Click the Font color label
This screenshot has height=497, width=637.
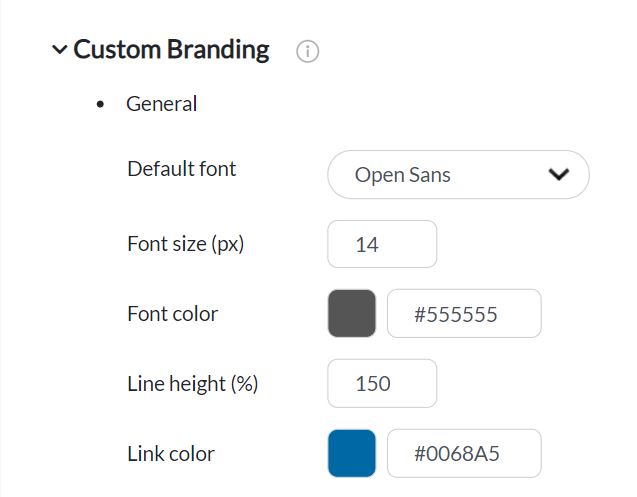coord(173,314)
